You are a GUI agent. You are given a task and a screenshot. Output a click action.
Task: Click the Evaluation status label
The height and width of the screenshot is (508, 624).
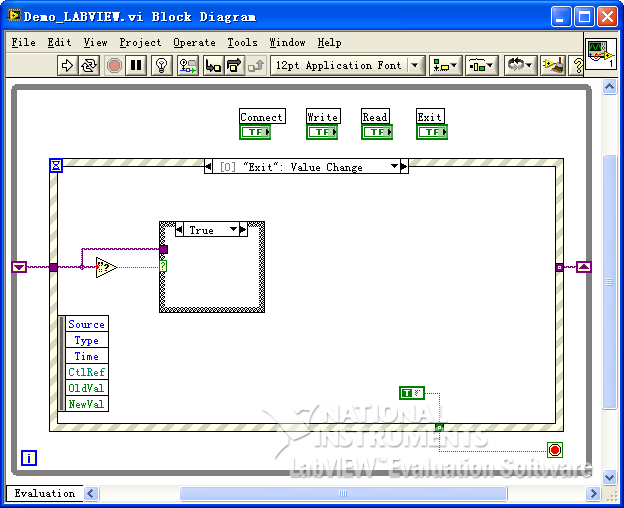(45, 493)
